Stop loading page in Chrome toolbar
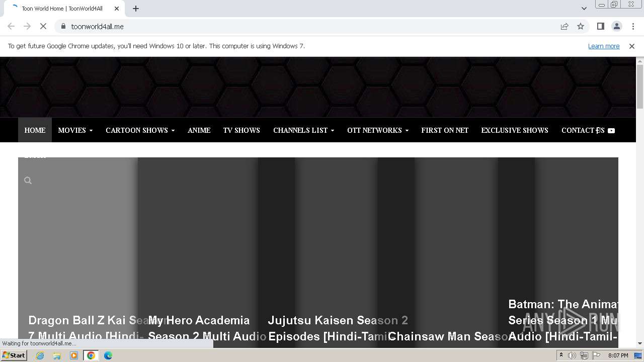The height and width of the screenshot is (362, 644). pyautogui.click(x=43, y=26)
